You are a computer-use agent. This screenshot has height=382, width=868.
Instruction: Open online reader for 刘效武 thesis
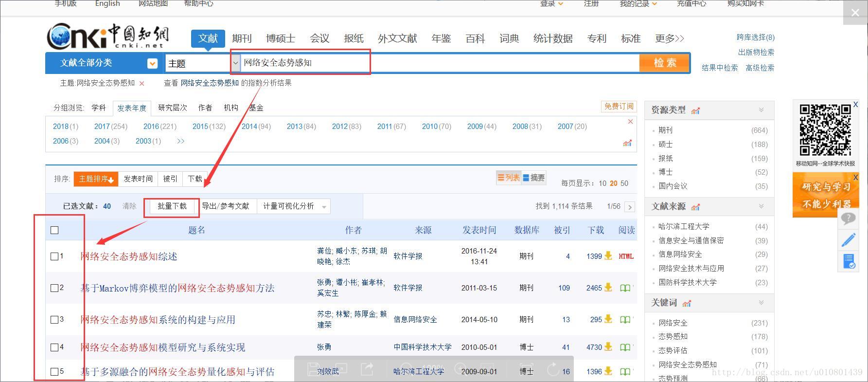[625, 372]
